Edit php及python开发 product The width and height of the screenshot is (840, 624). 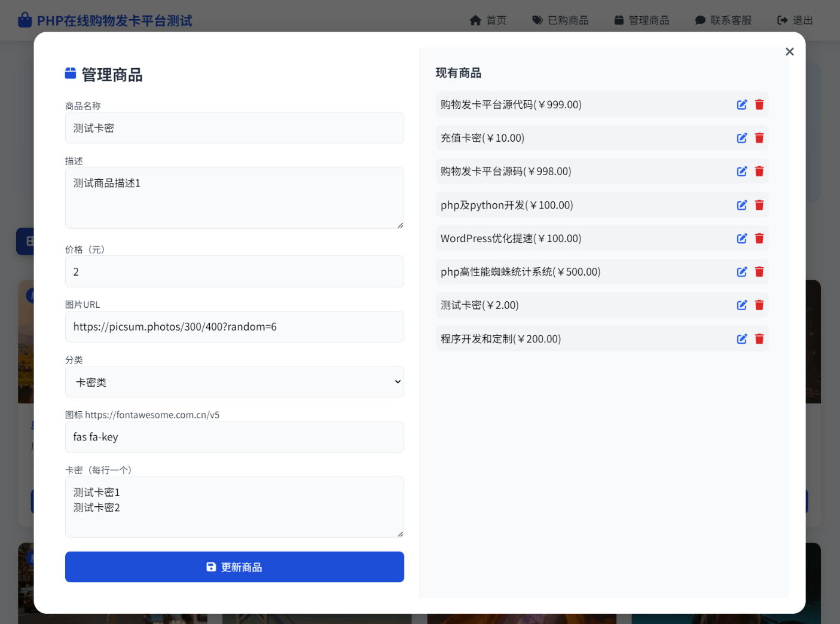pos(742,205)
